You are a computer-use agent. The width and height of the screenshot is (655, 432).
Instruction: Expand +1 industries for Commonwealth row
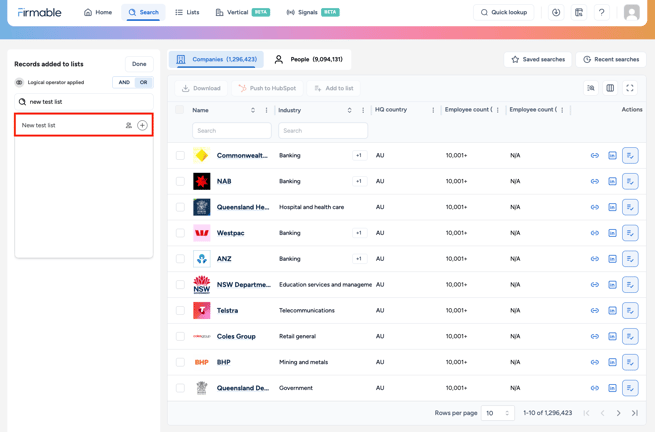(x=359, y=155)
